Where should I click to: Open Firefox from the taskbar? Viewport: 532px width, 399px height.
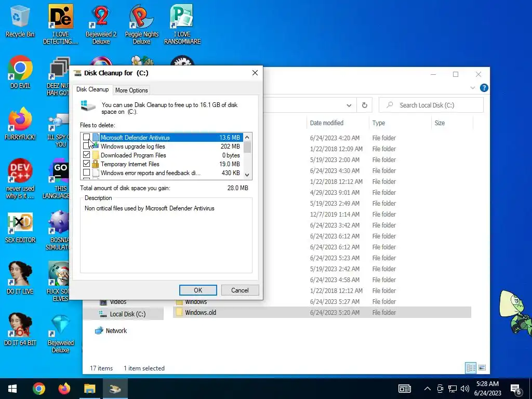64,389
